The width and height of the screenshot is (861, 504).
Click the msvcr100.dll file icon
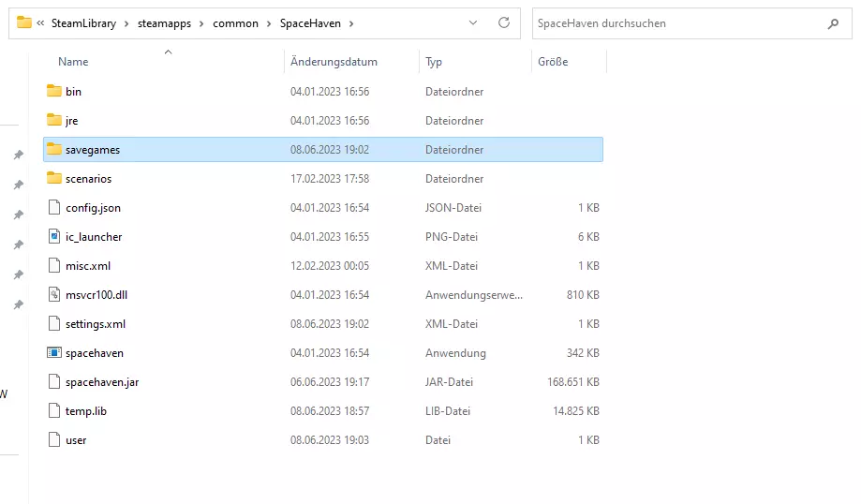[x=53, y=295]
